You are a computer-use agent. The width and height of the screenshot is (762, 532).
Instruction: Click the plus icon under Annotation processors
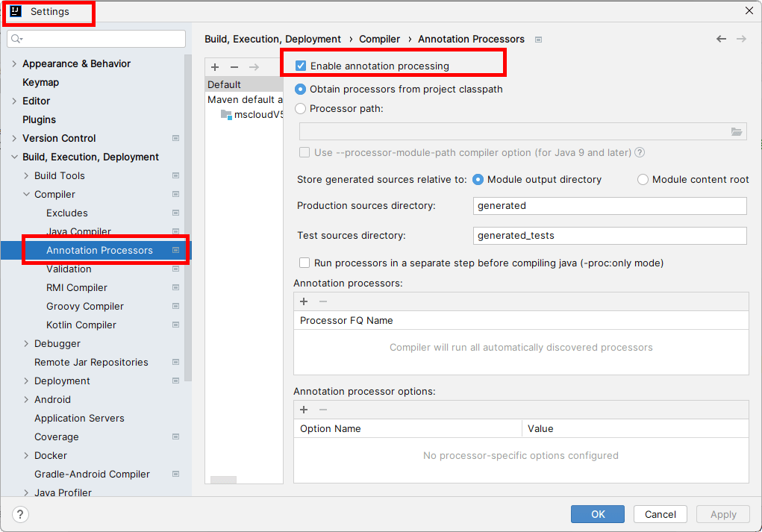[304, 301]
